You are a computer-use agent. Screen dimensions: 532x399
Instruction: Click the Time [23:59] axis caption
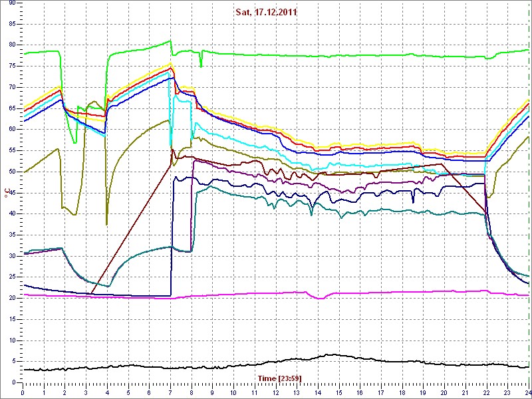tap(280, 378)
